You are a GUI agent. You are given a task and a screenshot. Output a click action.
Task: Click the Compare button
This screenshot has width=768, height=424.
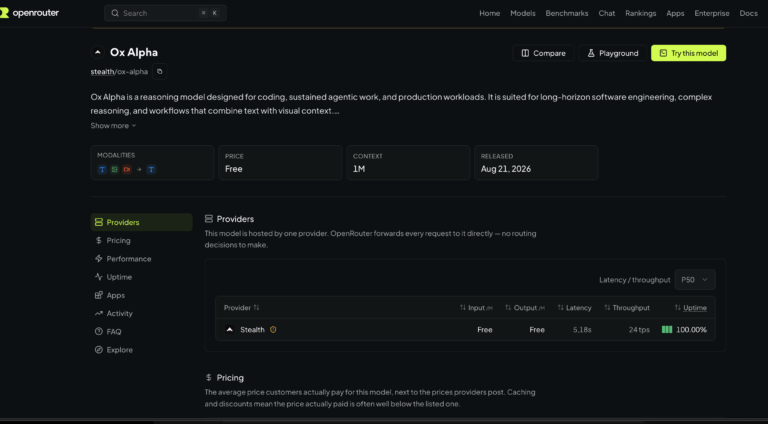[x=543, y=53]
